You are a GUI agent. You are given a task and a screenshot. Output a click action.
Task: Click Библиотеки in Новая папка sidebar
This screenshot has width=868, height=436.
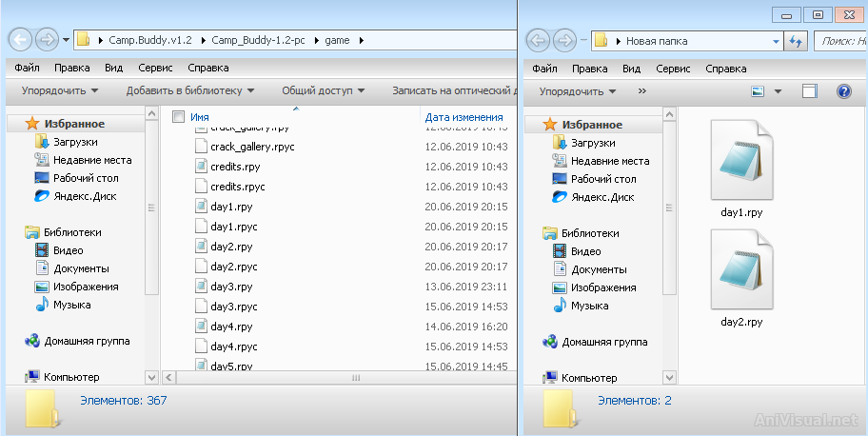point(590,233)
